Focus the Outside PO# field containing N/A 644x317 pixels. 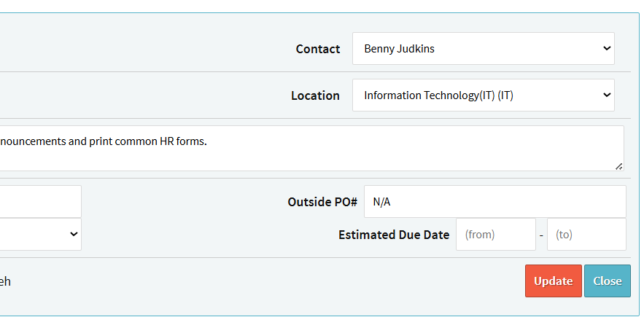(494, 202)
